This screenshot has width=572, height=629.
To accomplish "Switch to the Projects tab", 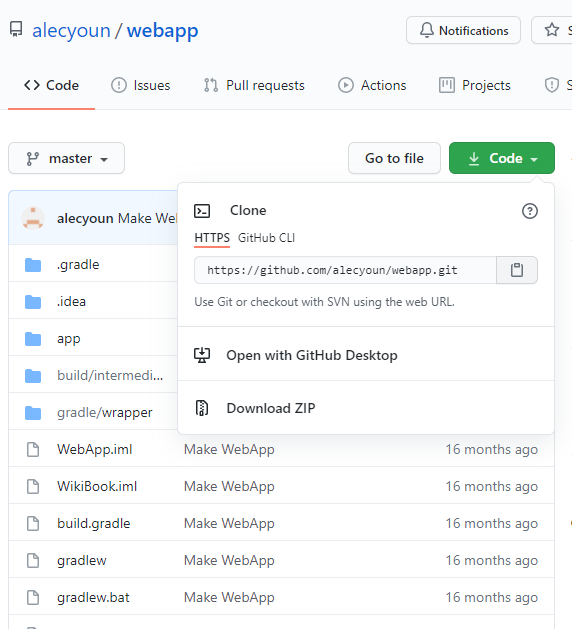I will 475,85.
